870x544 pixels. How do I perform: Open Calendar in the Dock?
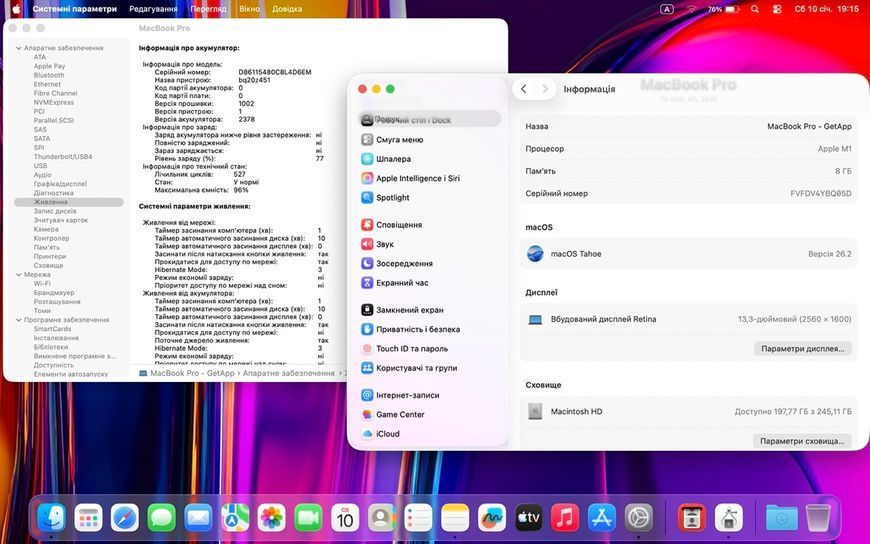click(345, 518)
